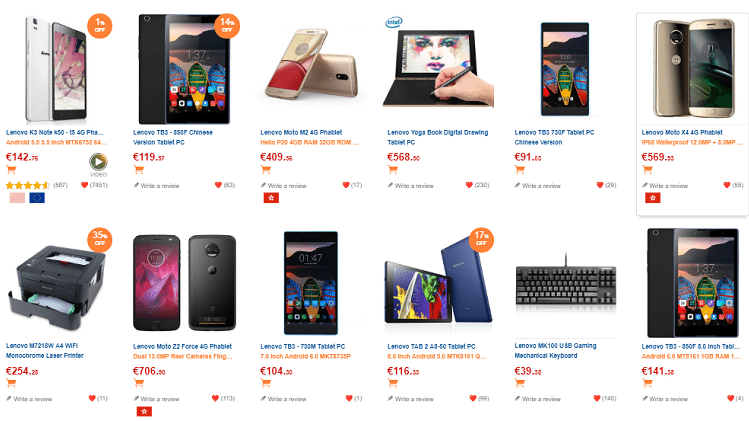This screenshot has height=421, width=749.
Task: Open Lenovo TB3 730F Tablet PC link
Action: point(554,137)
